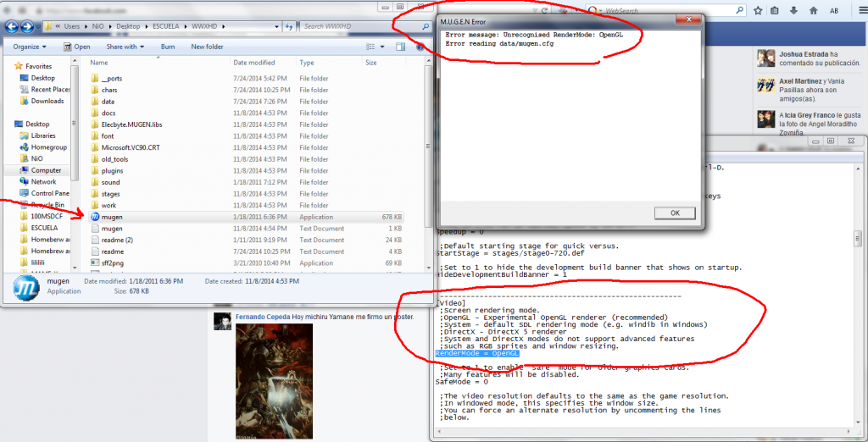Click the sff2png application icon
This screenshot has width=868, height=442.
point(95,263)
